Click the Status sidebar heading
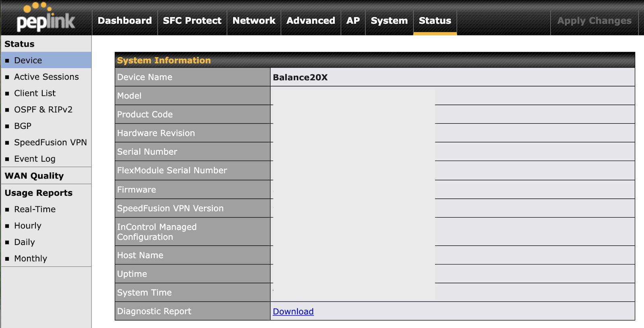The image size is (644, 328). [19, 44]
